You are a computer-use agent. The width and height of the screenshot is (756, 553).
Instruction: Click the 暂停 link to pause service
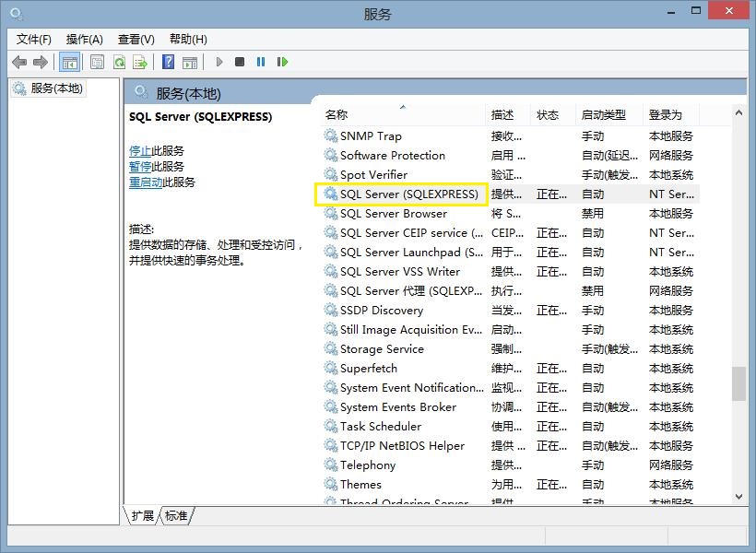tap(140, 167)
